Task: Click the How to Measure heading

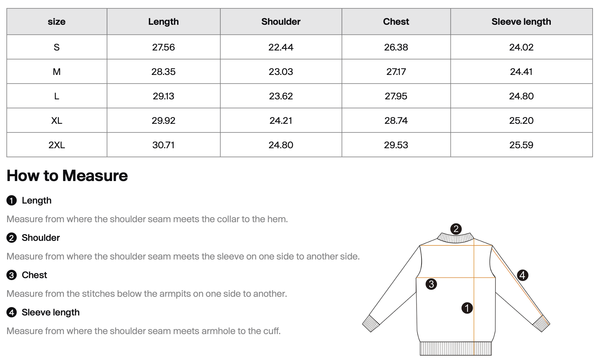Action: (x=67, y=176)
